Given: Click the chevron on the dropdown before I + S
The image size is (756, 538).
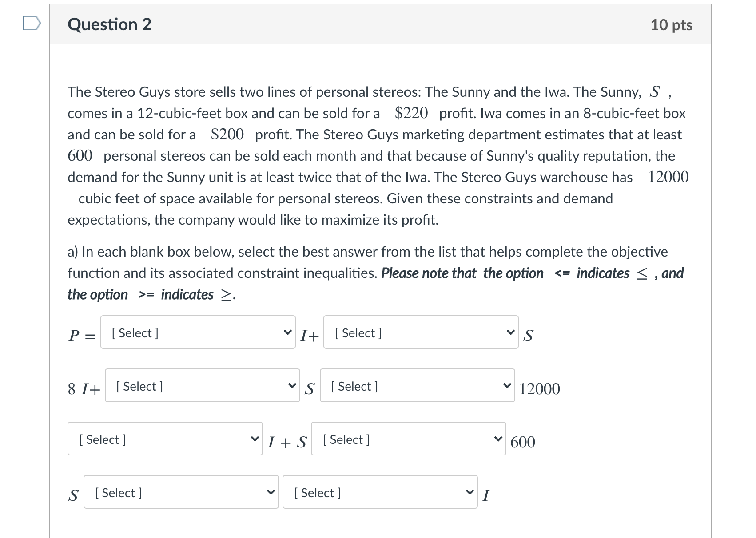Looking at the screenshot, I should pyautogui.click(x=255, y=438).
